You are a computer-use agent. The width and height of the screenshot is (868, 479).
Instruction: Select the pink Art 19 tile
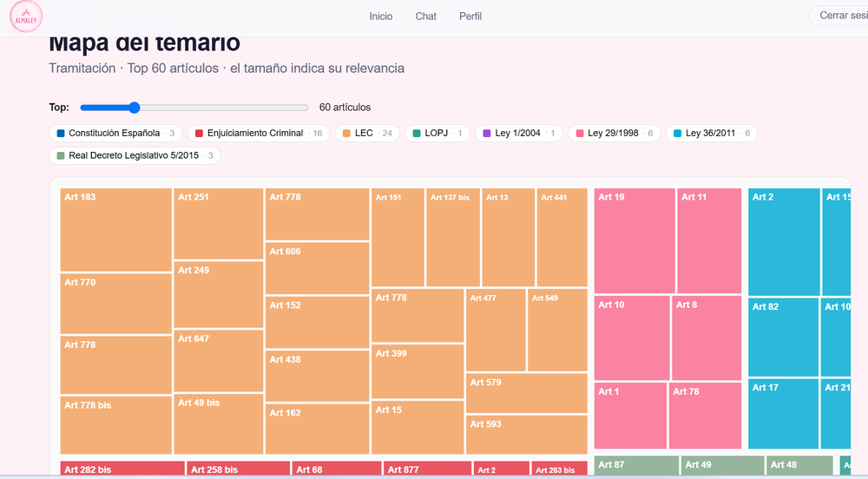pyautogui.click(x=635, y=240)
